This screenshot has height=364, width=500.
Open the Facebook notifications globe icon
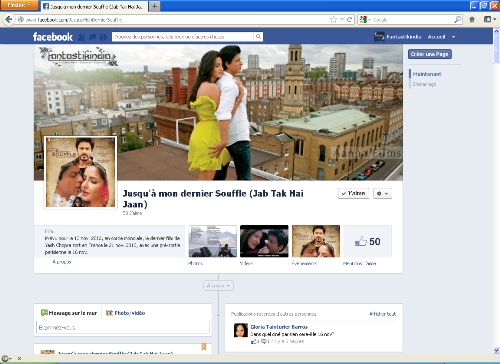103,37
